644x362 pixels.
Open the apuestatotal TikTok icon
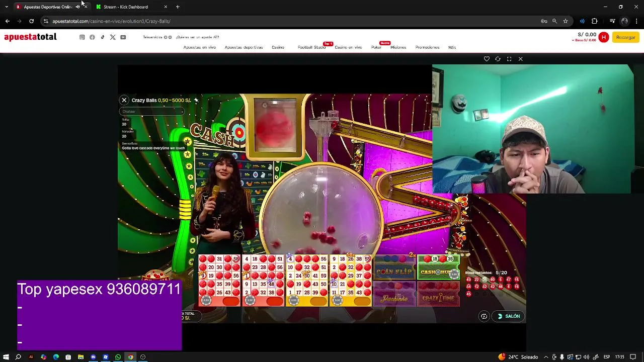pyautogui.click(x=103, y=37)
